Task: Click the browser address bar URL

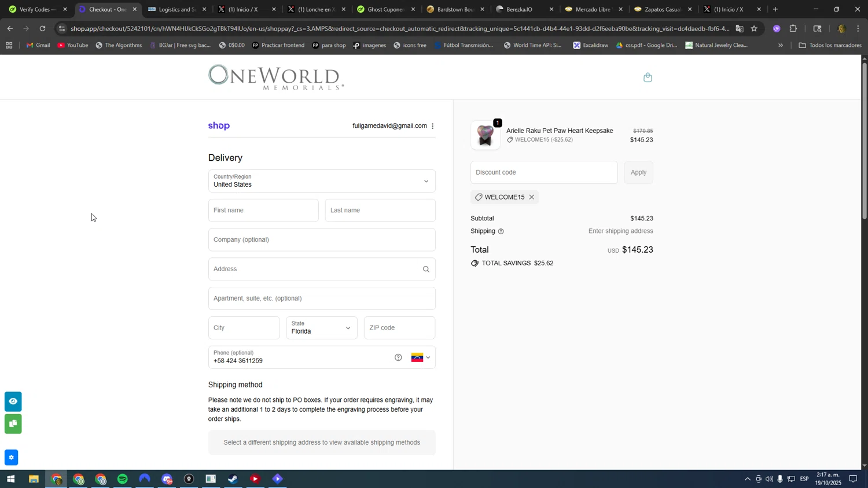Action: [399, 28]
